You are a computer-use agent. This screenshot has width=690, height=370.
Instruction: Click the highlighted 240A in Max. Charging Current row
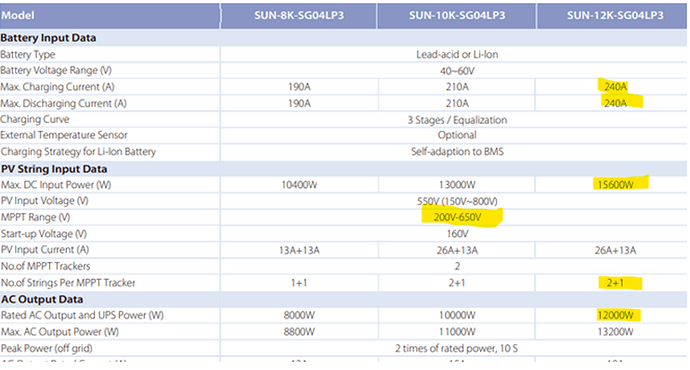click(x=615, y=87)
